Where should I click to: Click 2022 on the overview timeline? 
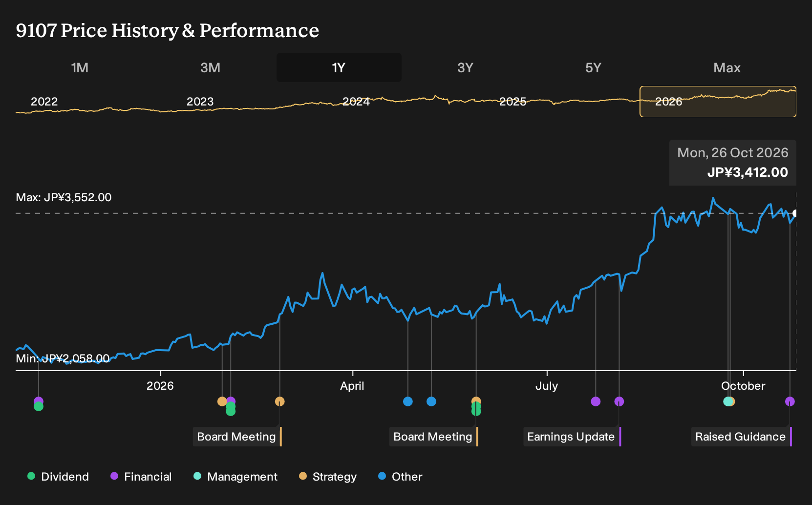click(x=44, y=102)
